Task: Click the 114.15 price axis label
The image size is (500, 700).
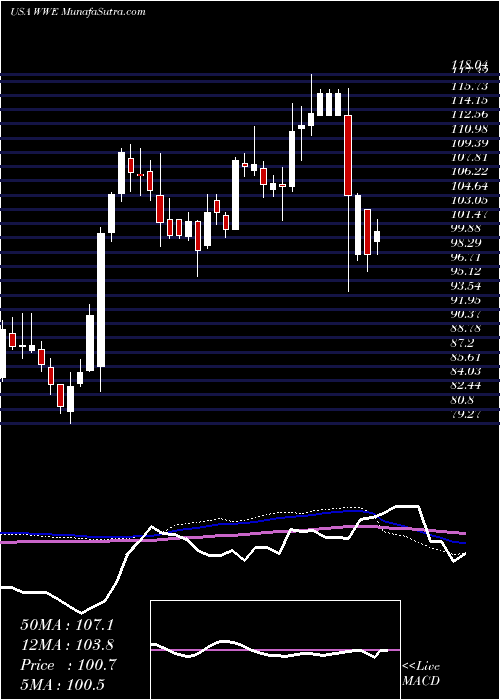Action: [x=472, y=100]
